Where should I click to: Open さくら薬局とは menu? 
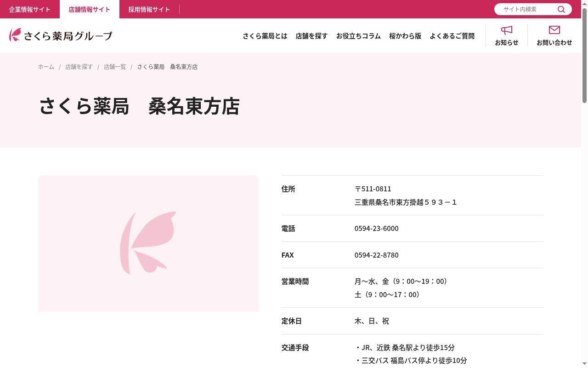[265, 36]
